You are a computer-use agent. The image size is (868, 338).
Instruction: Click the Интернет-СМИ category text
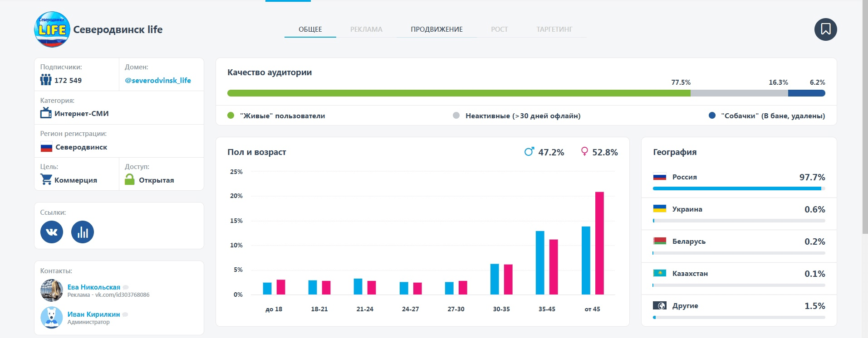pyautogui.click(x=82, y=113)
